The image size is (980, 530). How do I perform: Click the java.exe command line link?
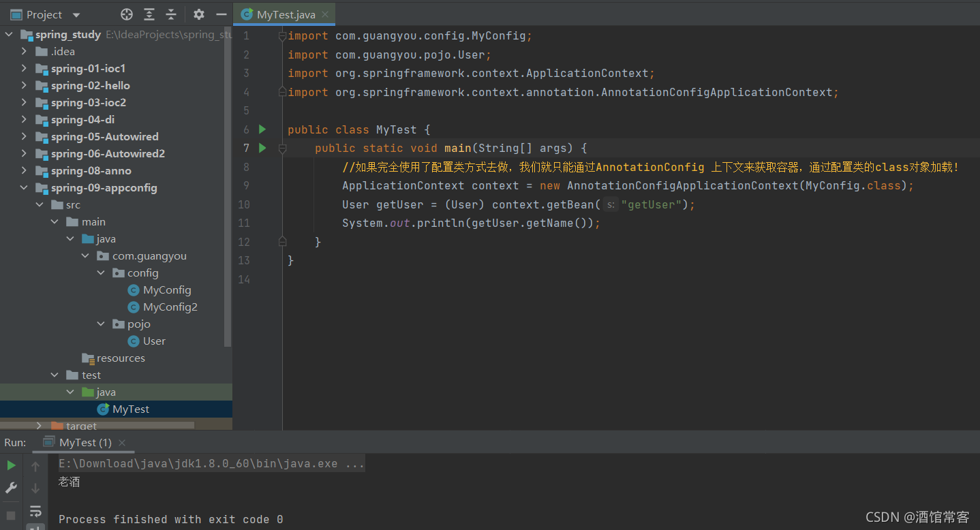(x=211, y=463)
